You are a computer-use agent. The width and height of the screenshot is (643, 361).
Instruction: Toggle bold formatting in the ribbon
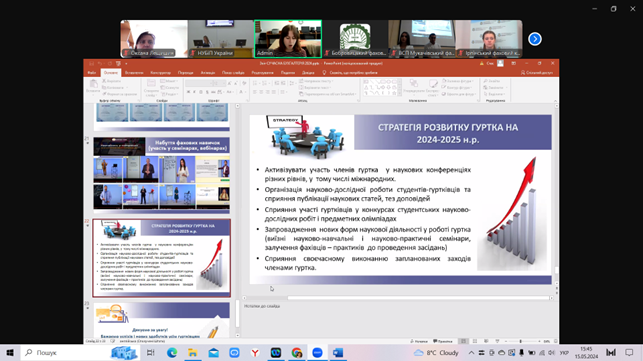[x=188, y=92]
